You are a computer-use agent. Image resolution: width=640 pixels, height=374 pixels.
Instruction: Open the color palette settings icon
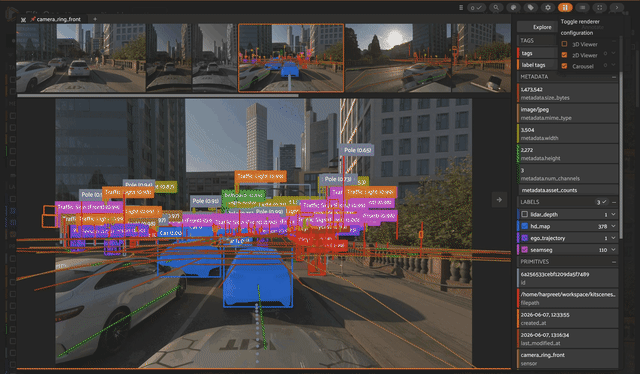pyautogui.click(x=513, y=7)
